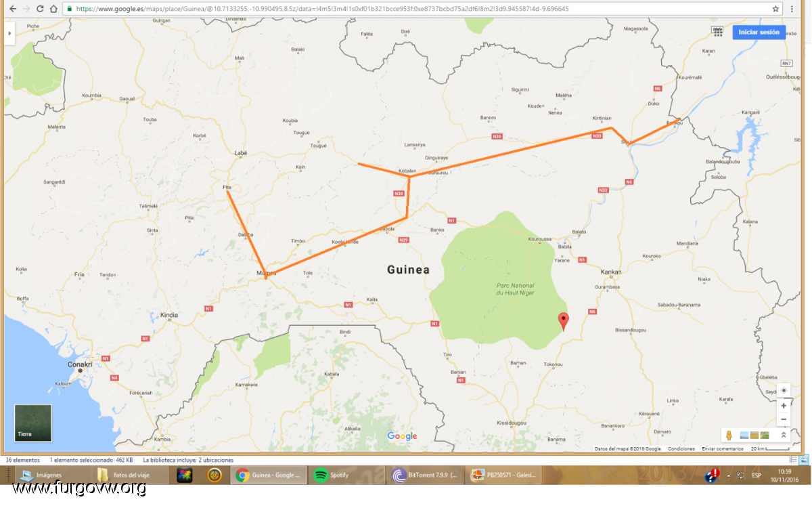Open BitTorrent 7.9.9 from the taskbar

click(x=426, y=475)
